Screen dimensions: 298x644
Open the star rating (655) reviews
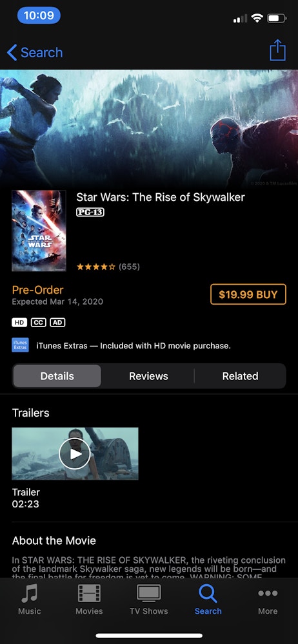pos(108,267)
